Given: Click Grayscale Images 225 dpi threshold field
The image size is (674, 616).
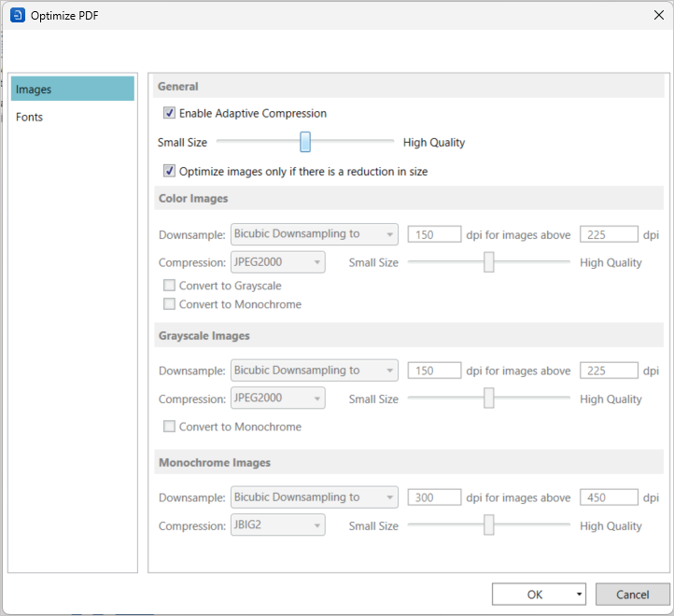Looking at the screenshot, I should (609, 371).
